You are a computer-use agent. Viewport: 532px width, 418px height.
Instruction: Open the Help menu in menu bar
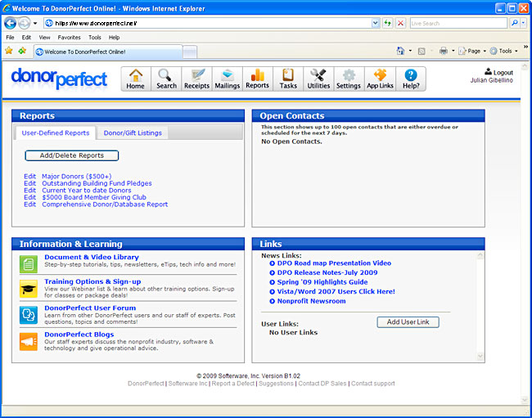click(115, 38)
